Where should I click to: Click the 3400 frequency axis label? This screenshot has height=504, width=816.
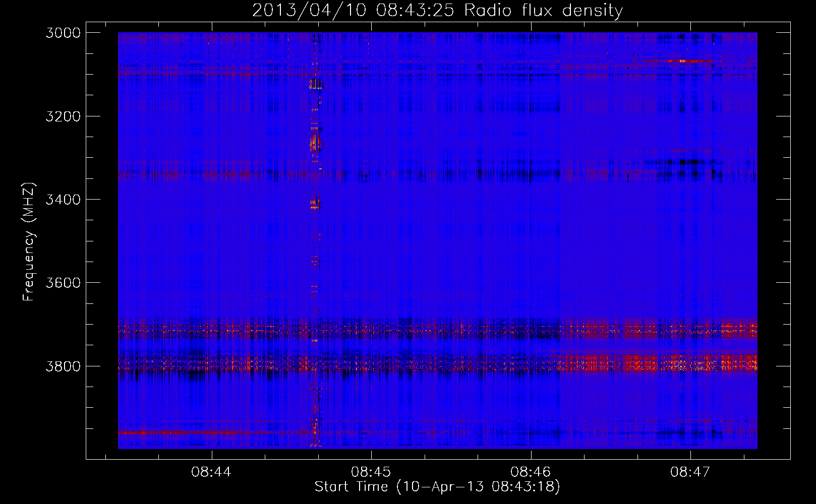(x=63, y=200)
